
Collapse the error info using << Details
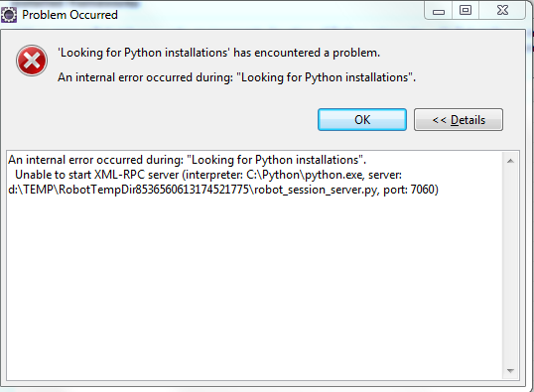tap(459, 120)
